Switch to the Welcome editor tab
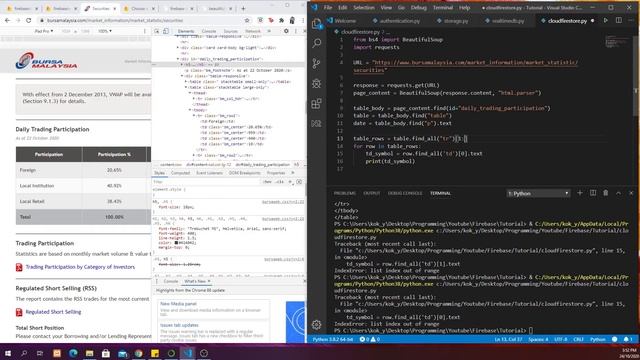 (342, 20)
